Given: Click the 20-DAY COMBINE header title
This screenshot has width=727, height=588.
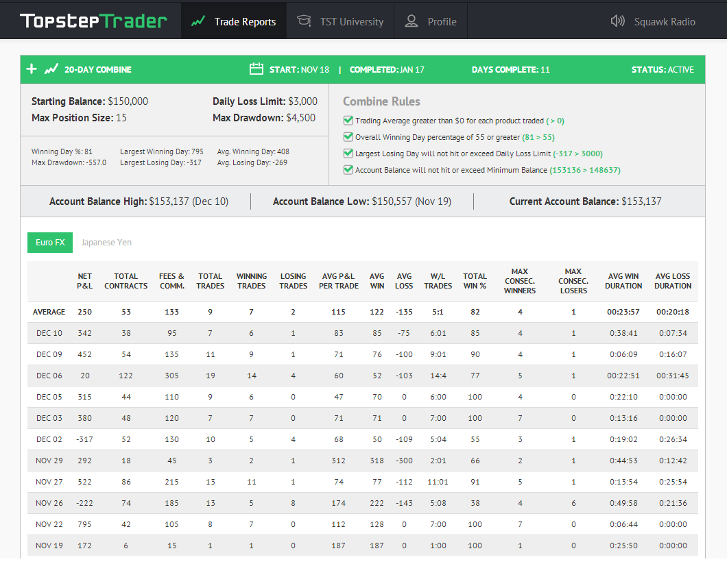Looking at the screenshot, I should 98,69.
